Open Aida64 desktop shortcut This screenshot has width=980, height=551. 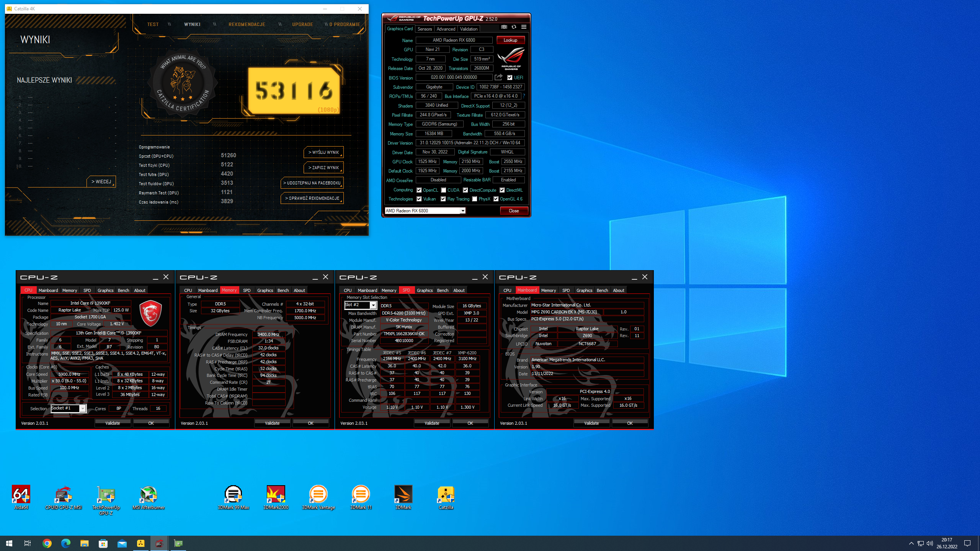point(21,497)
